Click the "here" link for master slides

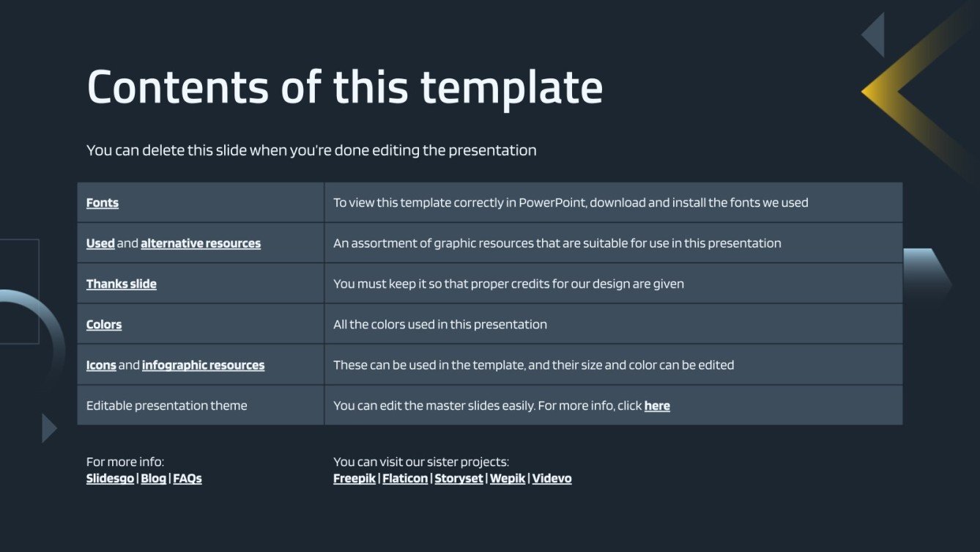pos(657,406)
